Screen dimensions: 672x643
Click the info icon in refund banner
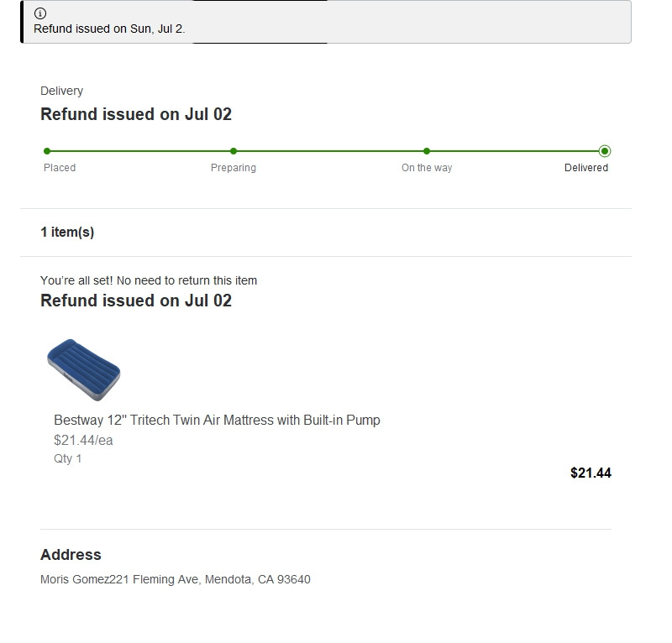tap(40, 13)
